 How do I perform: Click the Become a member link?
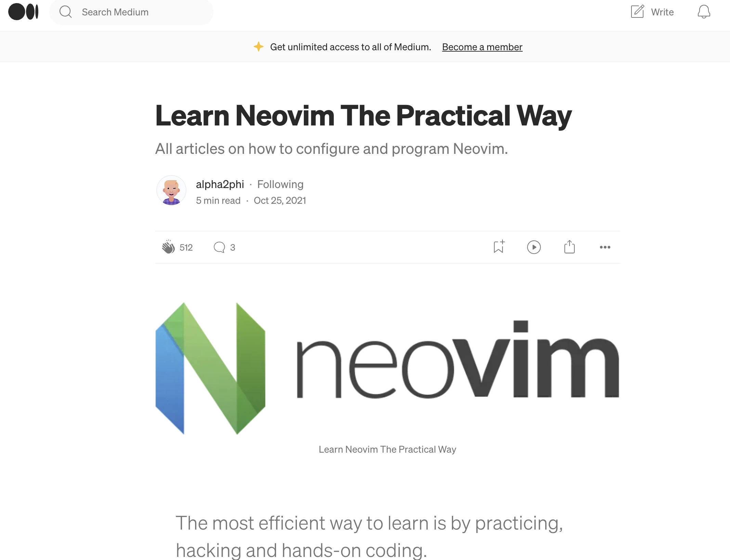tap(482, 46)
